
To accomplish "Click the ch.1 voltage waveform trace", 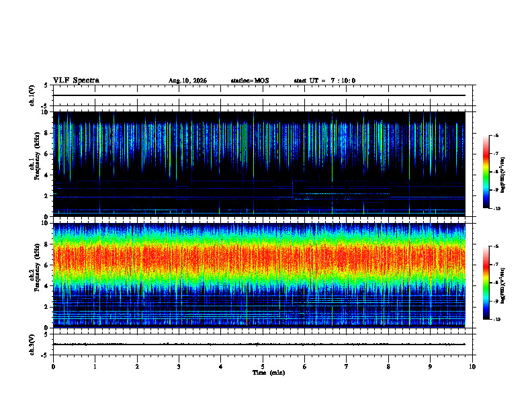I will (259, 95).
